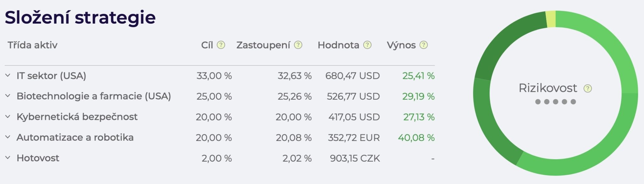The width and height of the screenshot is (644, 184).
Task: Click the 25,41 % yield value
Action: tap(419, 76)
